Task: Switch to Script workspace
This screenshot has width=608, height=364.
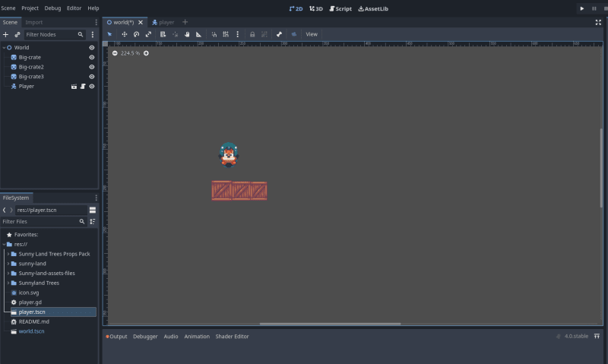Action: click(x=340, y=8)
